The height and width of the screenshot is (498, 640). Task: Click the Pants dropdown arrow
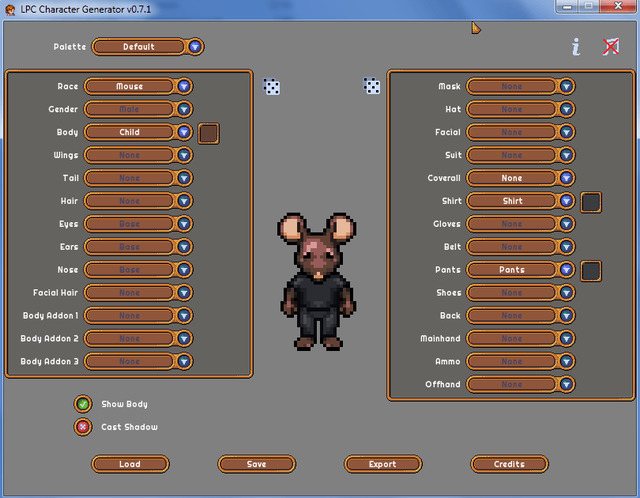[x=566, y=269]
